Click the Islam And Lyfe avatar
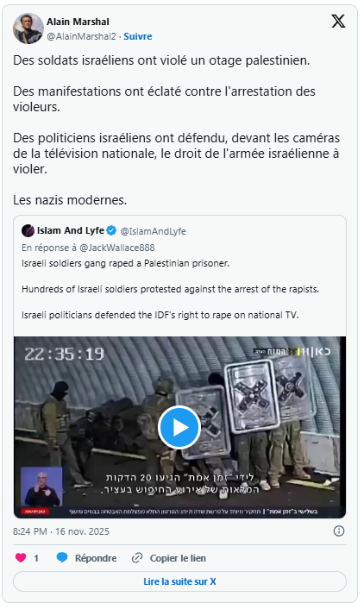The image size is (364, 609). [x=28, y=230]
